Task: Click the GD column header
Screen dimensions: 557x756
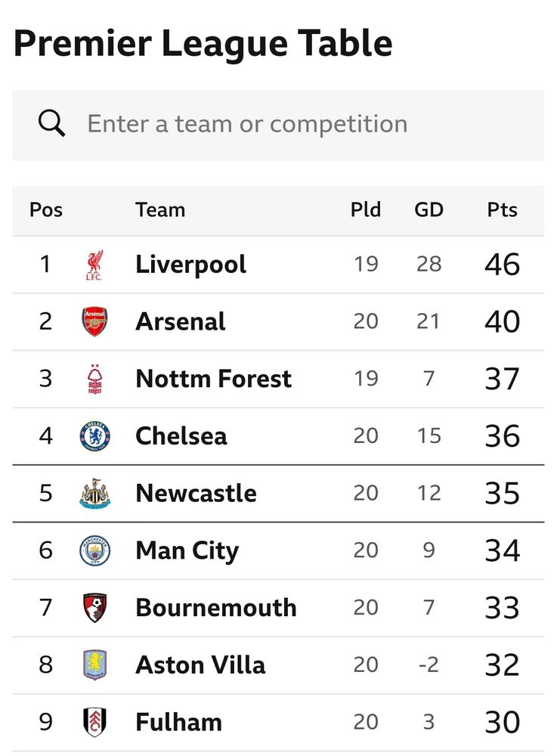Action: pos(429,210)
